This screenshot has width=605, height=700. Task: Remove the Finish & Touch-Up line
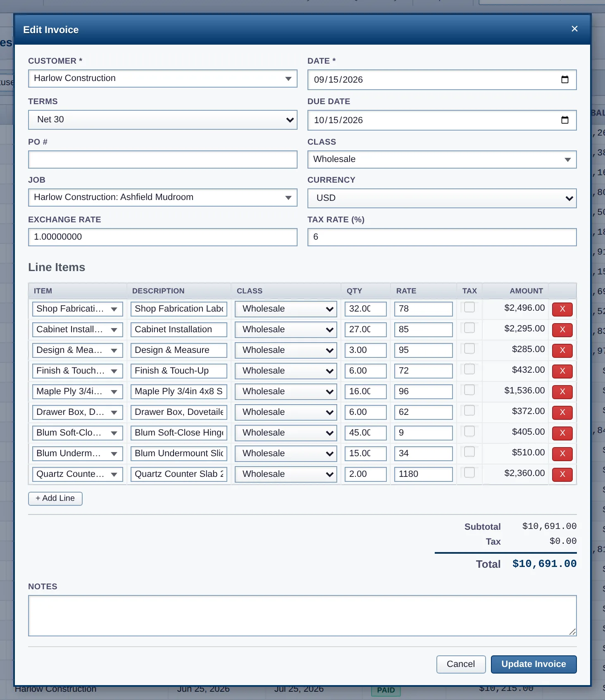coord(562,371)
